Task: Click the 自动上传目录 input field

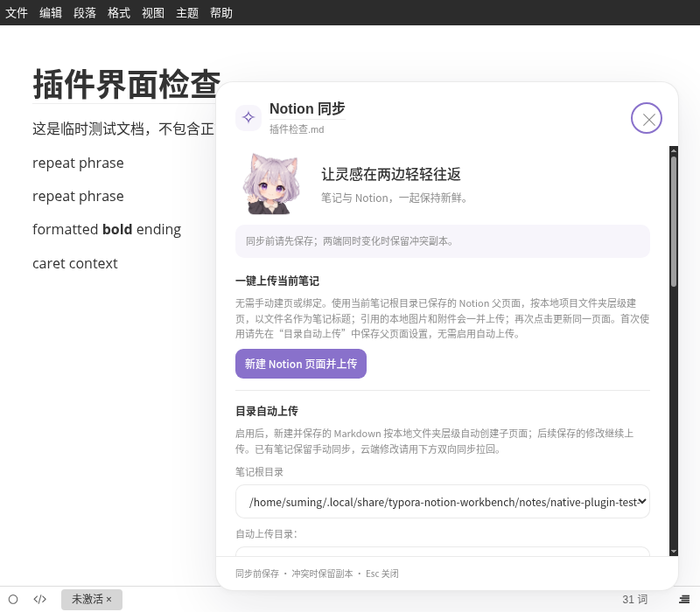Action: tap(443, 552)
